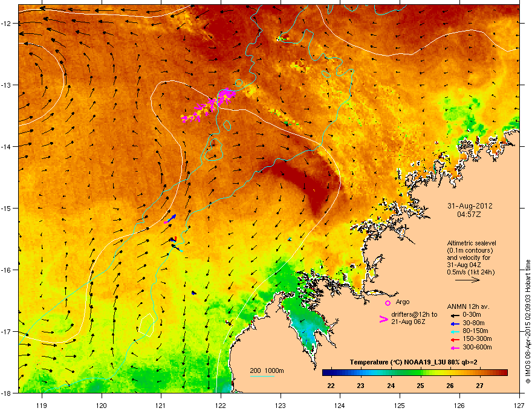
Task: Click the '80-150m' depth label
Action: [475, 331]
